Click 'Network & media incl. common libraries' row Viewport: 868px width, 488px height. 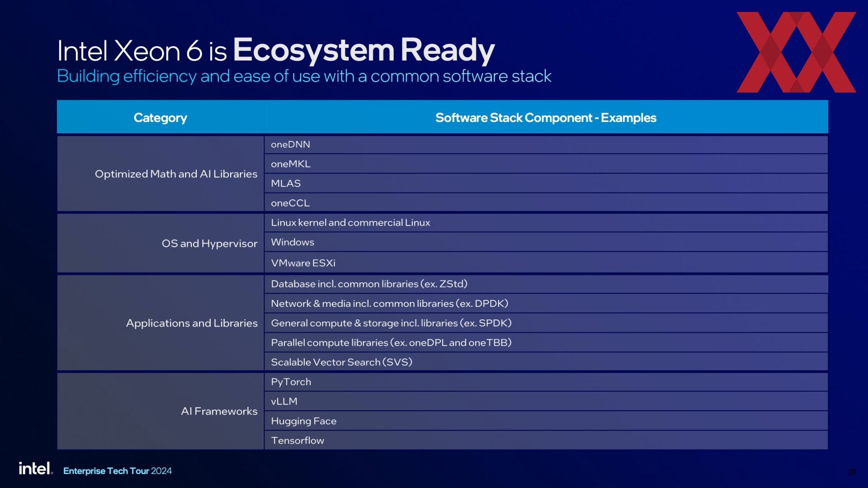tap(546, 304)
